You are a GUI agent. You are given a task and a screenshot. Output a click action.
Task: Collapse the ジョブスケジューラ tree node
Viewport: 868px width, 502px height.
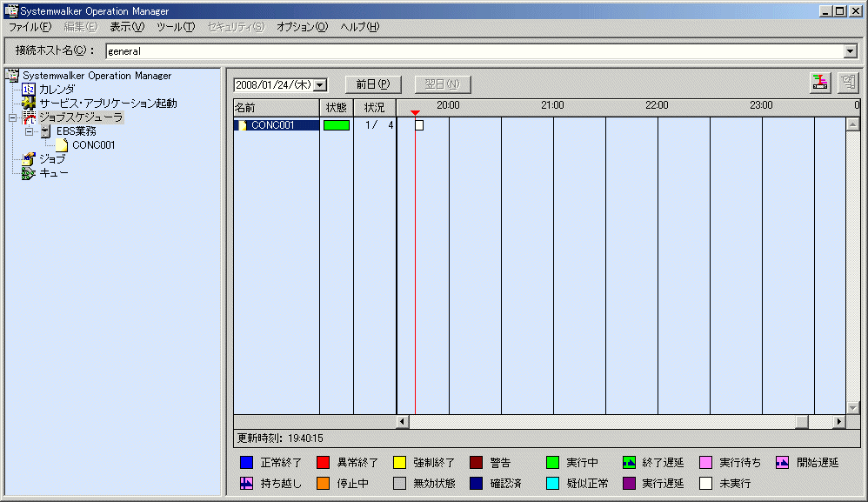(13, 117)
